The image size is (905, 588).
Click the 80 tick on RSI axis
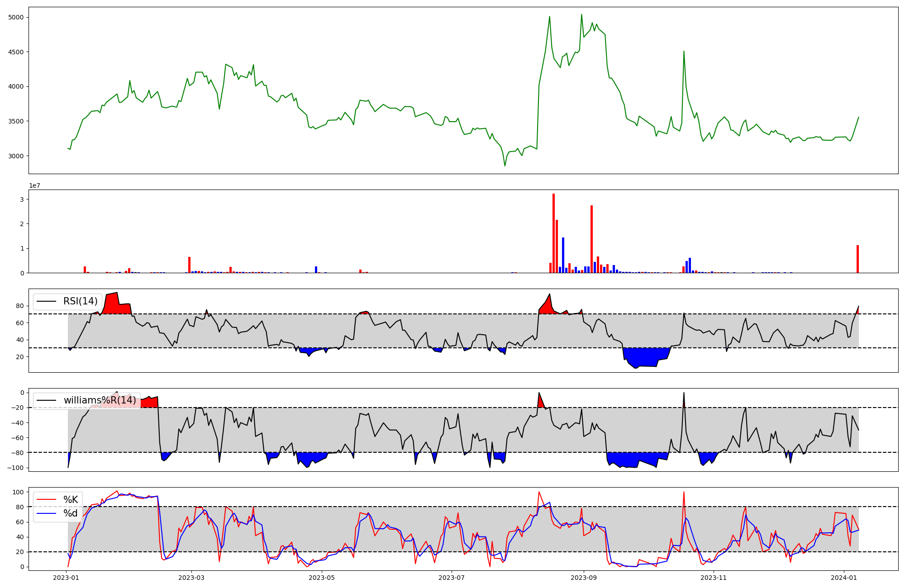coord(20,306)
